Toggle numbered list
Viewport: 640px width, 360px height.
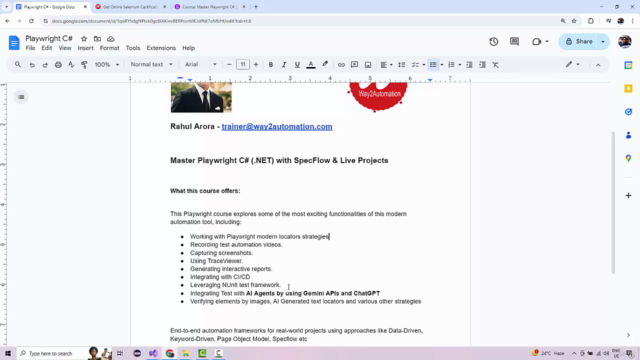[x=451, y=64]
